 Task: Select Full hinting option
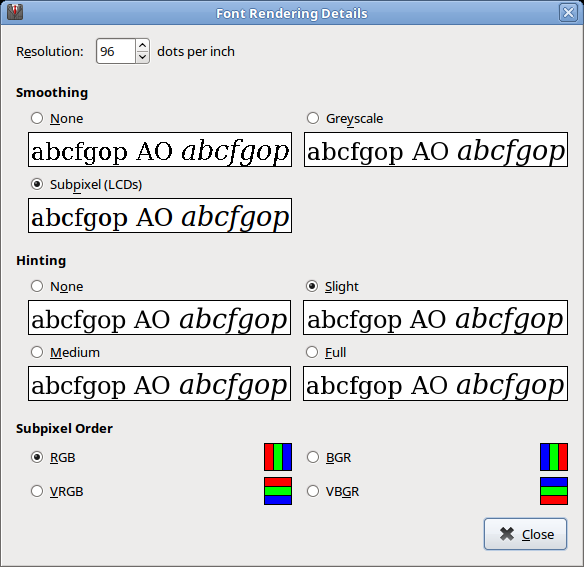click(x=312, y=352)
